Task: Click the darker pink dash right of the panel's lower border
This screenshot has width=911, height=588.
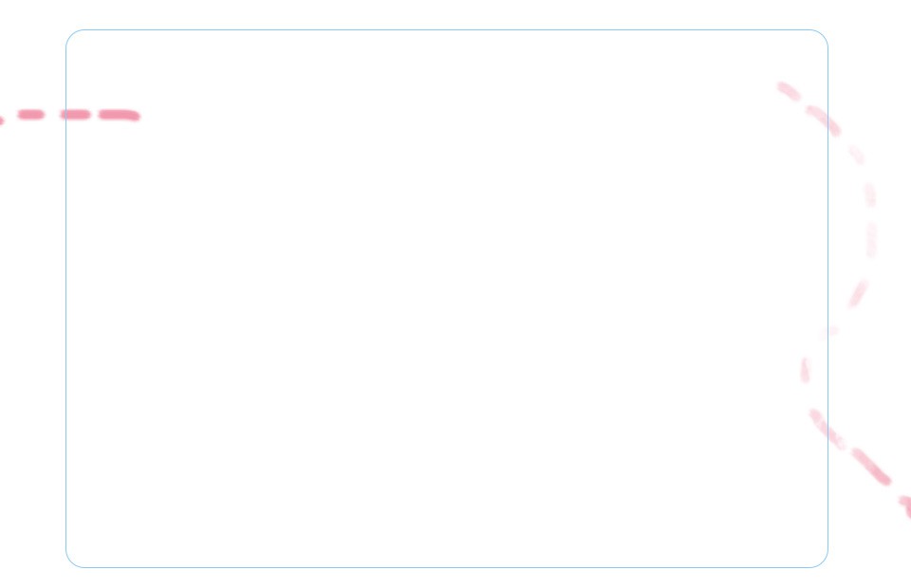Action: [x=871, y=468]
